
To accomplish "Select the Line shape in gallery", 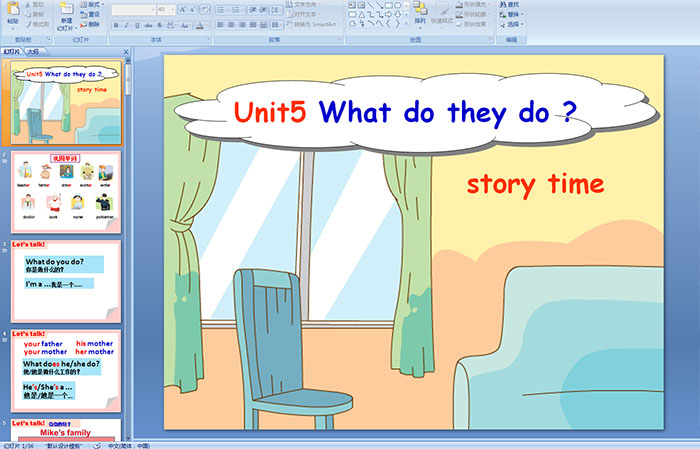I will [x=371, y=5].
